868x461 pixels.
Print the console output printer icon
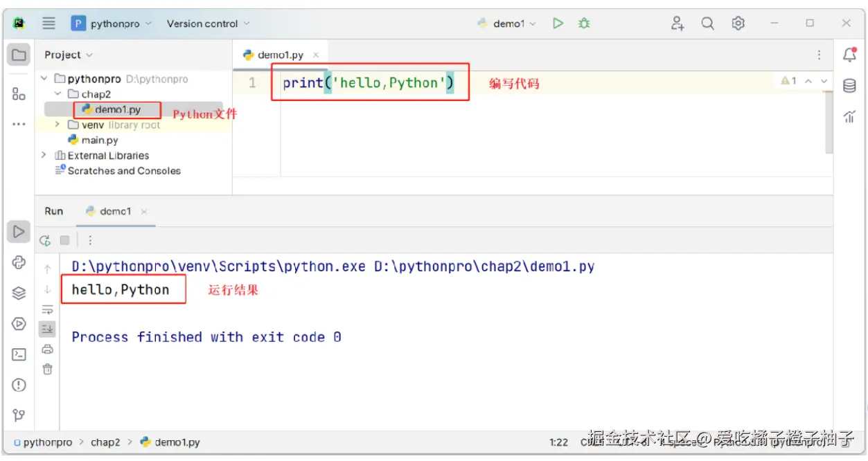pos(47,349)
